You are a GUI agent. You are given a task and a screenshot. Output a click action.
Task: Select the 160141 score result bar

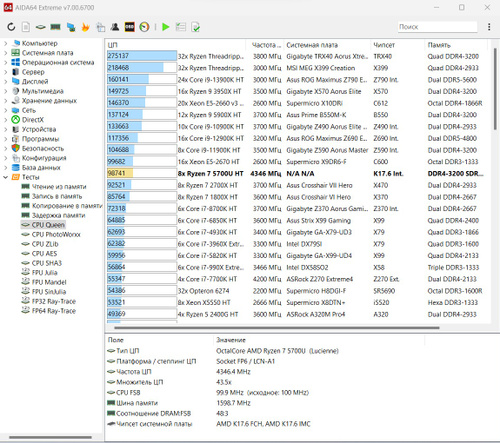[x=142, y=79]
